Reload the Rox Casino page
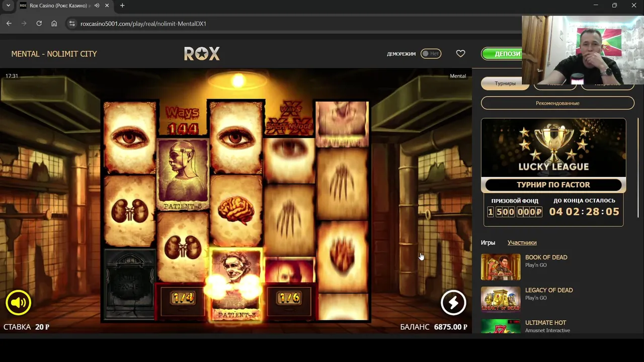 [x=39, y=24]
